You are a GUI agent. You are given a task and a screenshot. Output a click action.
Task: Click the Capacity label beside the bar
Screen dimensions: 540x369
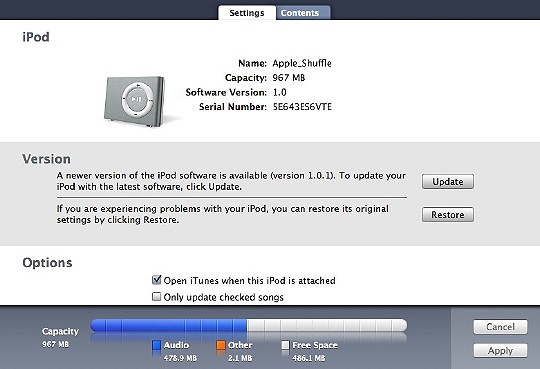point(60,331)
